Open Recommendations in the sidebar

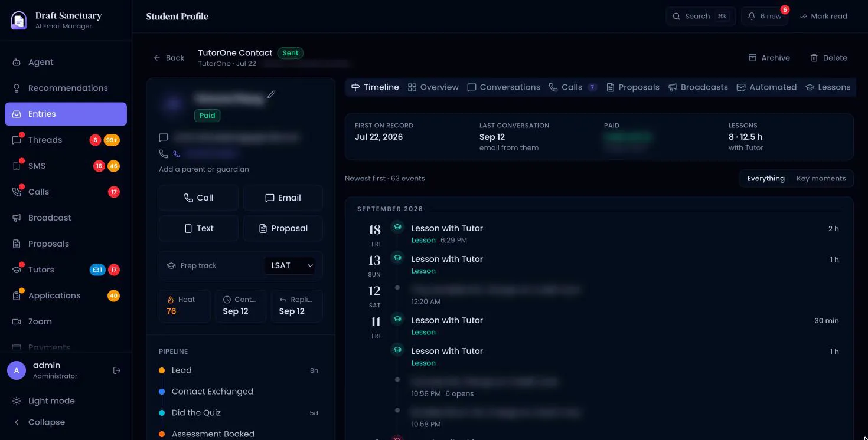pyautogui.click(x=66, y=88)
